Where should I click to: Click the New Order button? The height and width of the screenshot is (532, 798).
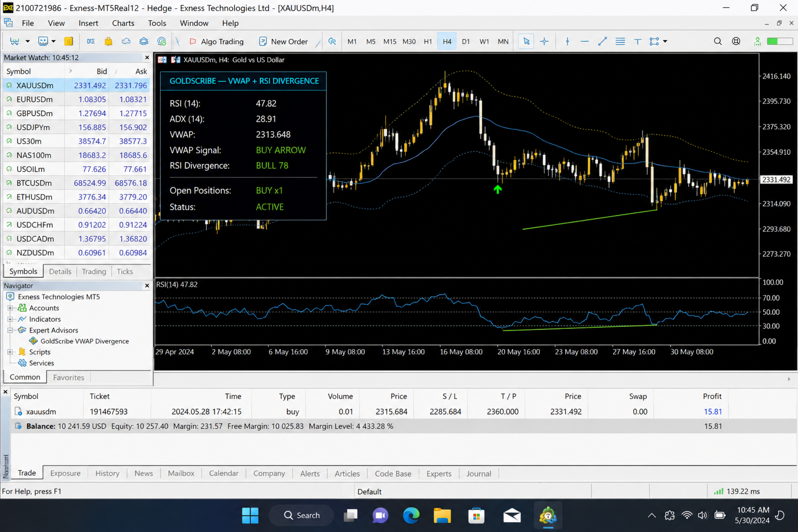point(283,42)
